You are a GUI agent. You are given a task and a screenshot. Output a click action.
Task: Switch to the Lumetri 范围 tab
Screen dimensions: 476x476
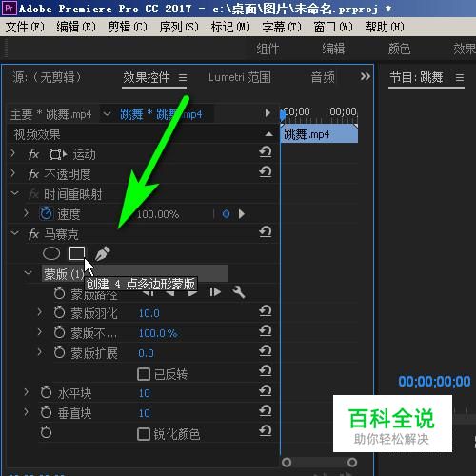(x=240, y=77)
